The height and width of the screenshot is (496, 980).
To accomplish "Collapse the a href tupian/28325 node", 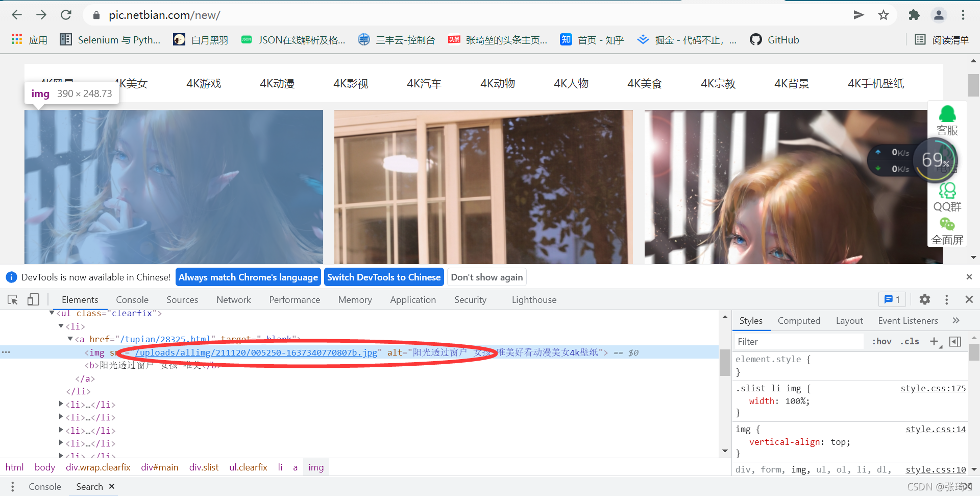I will pyautogui.click(x=70, y=339).
